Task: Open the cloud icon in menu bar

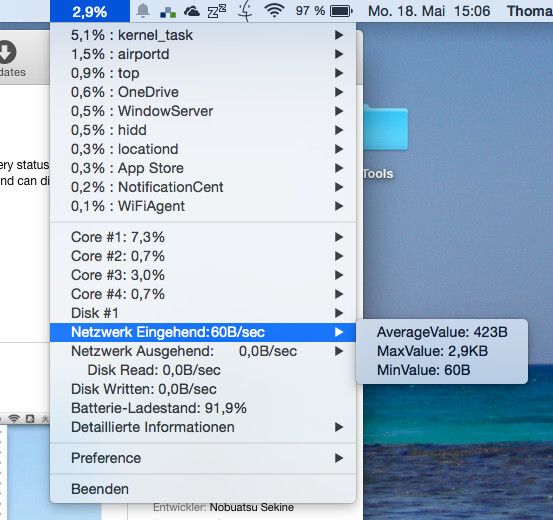Action: tap(192, 12)
